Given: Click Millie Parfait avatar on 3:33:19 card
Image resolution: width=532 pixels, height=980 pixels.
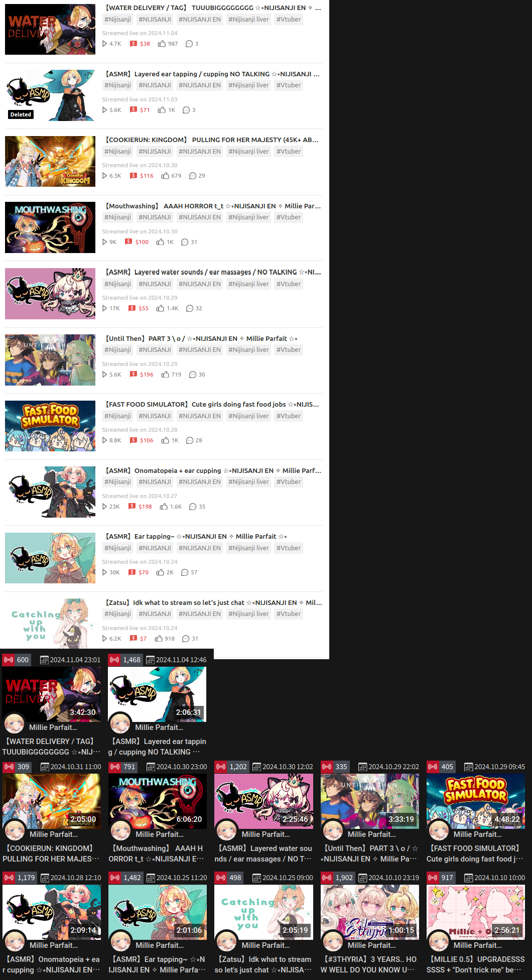Looking at the screenshot, I should pyautogui.click(x=333, y=830).
